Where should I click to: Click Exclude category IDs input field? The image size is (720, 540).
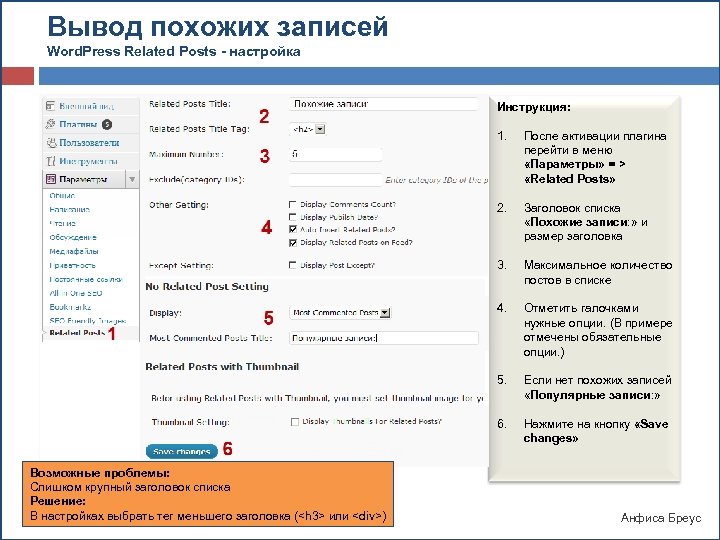336,180
